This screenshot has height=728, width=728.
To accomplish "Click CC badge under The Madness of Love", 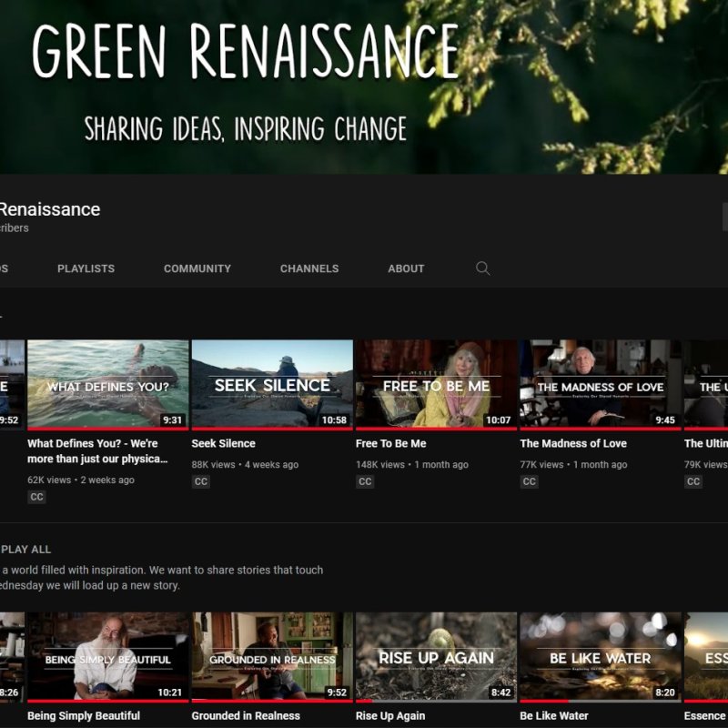I will (530, 481).
